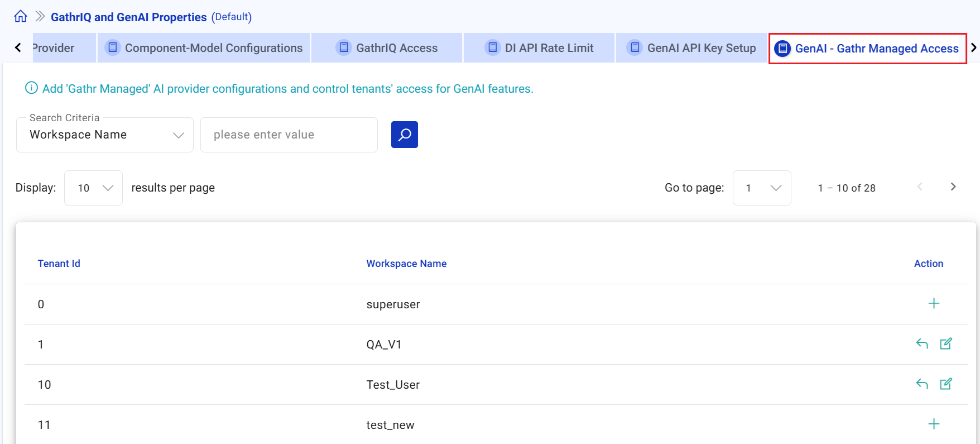980x444 pixels.
Task: Edit configuration for QA_V1 workspace
Action: [946, 344]
